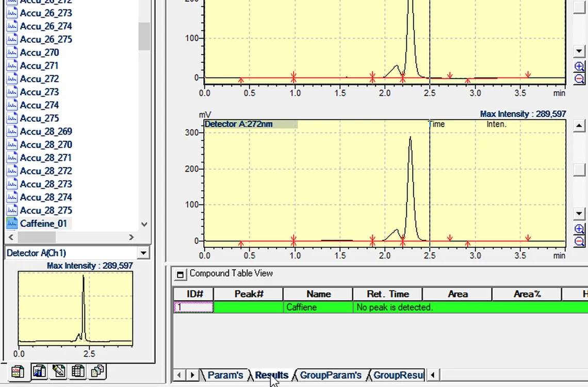Open the report format explorer tab icon
Image resolution: width=588 pixels, height=387 pixels.
tap(58, 372)
